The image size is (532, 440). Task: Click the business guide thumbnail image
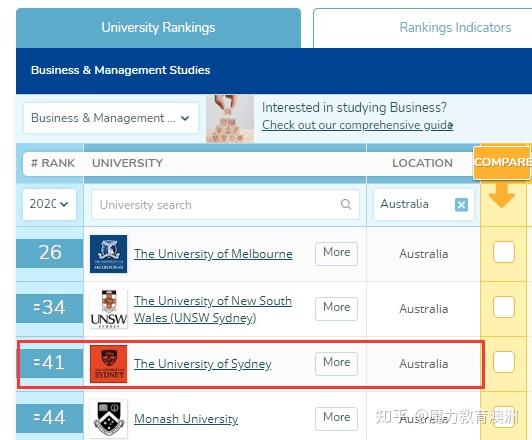tap(230, 119)
